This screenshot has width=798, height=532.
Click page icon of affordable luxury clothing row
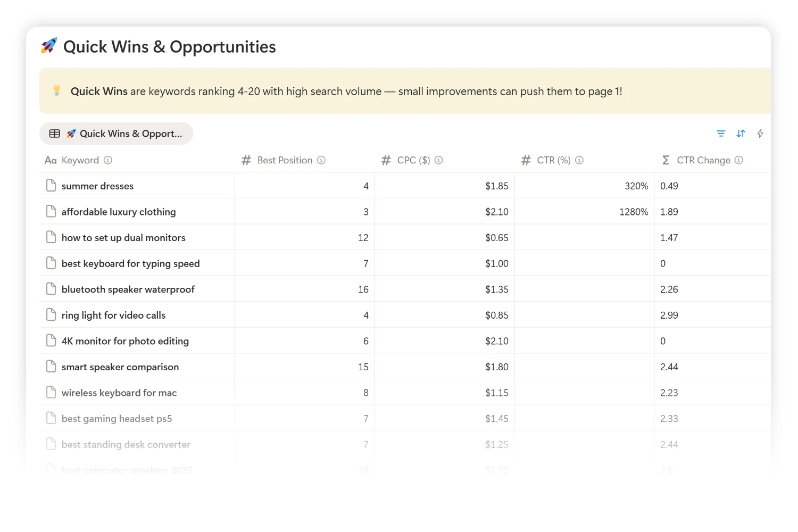[51, 212]
